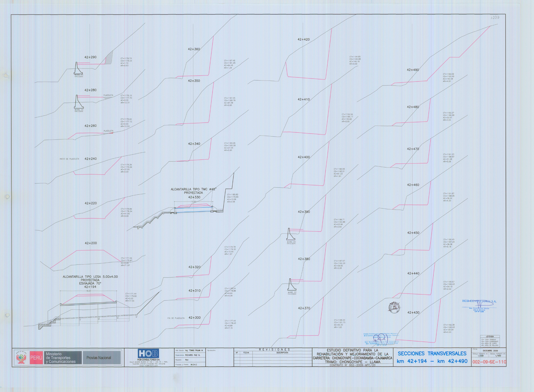Click the section label 42+300
534x392 pixels.
click(x=194, y=318)
